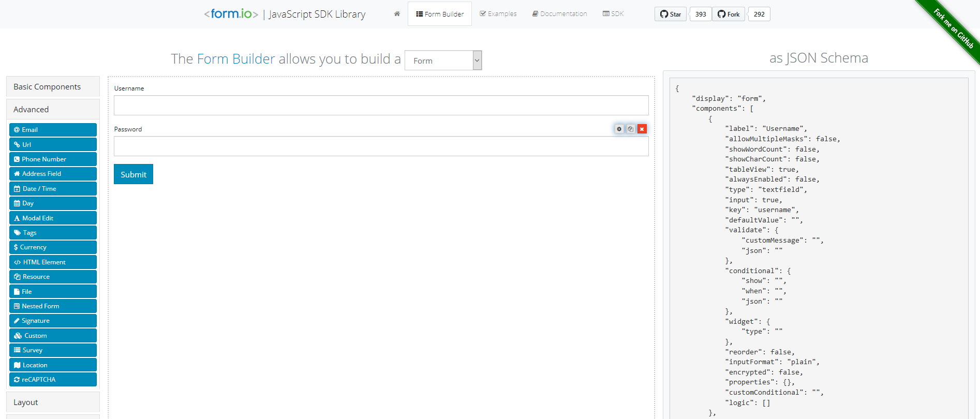Screen dimensions: 980x419
Task: Open the Examples tab
Action: (498, 14)
